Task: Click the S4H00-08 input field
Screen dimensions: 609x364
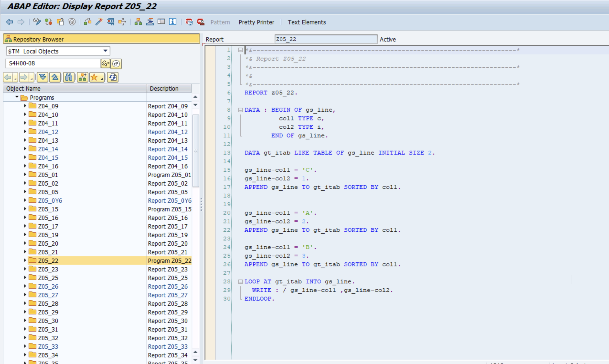Action: [x=53, y=63]
